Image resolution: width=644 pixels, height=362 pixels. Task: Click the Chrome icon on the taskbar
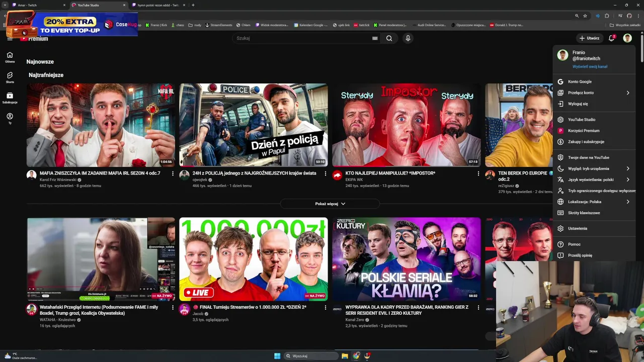pos(356,356)
